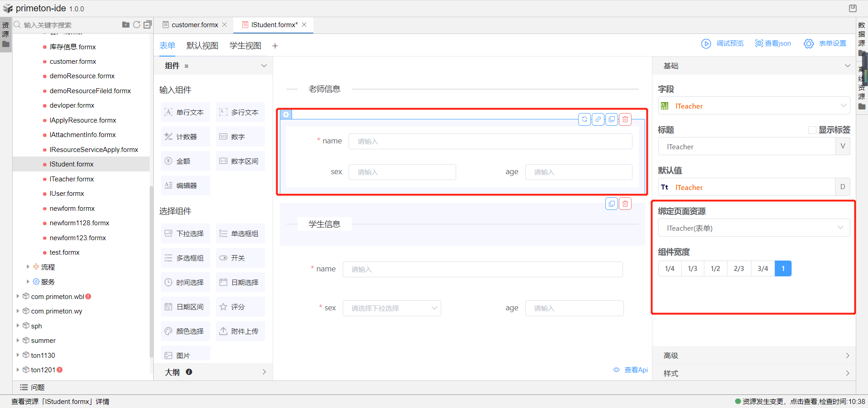Image resolution: width=868 pixels, height=408 pixels.
Task: Expand the 流程 tree node
Action: tap(28, 267)
